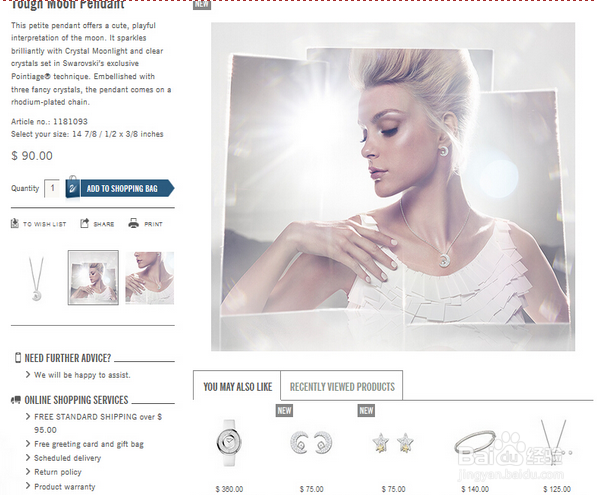The image size is (597, 495).
Task: Click the shopping bag icon beside Quantity
Action: [73, 187]
